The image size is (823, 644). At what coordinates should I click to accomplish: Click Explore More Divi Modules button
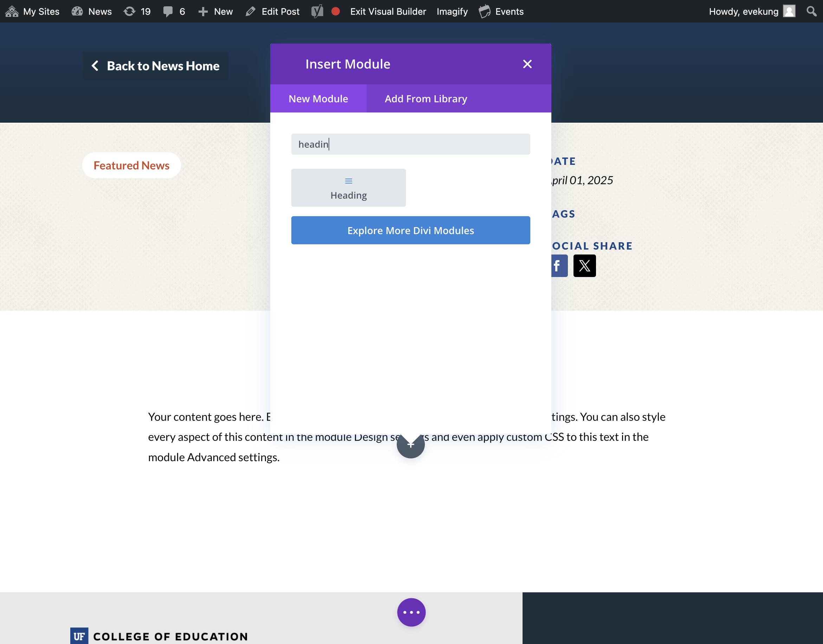click(410, 230)
